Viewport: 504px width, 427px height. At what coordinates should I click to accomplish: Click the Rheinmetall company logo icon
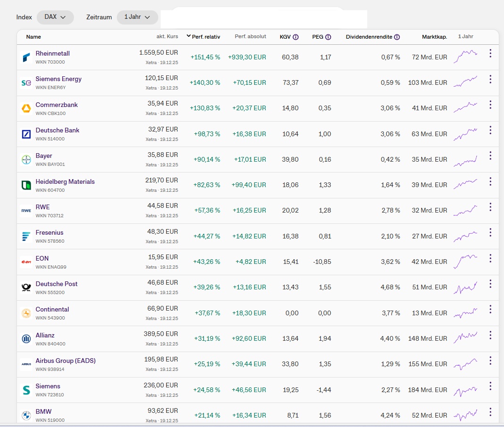click(x=26, y=57)
